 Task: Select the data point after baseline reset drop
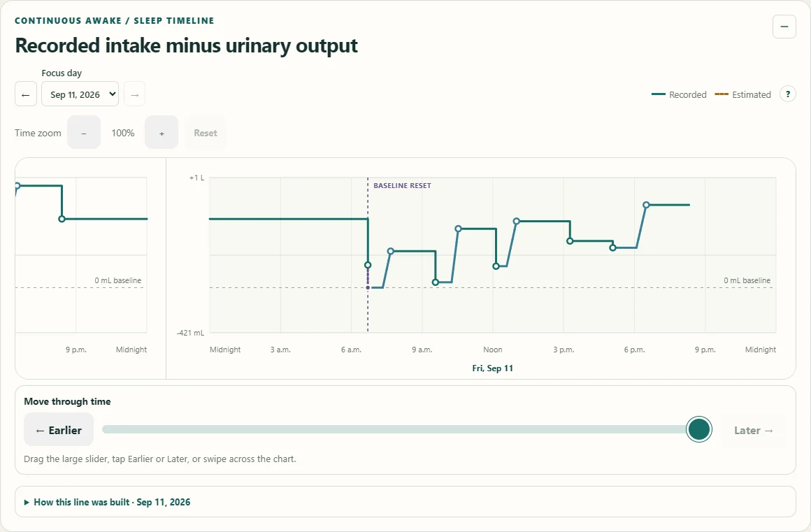[368, 265]
